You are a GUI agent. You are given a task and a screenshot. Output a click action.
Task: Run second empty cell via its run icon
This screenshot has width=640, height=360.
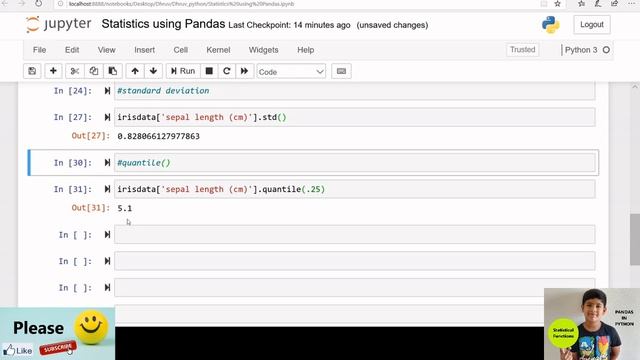[x=107, y=261]
